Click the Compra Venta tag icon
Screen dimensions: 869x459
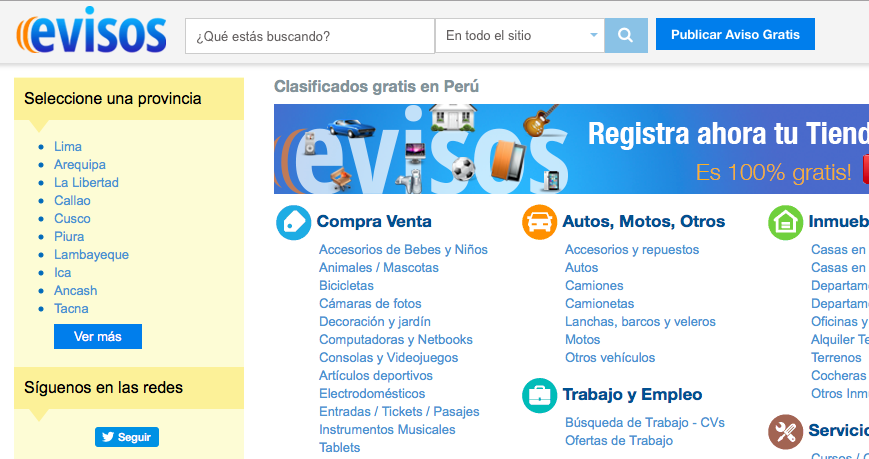click(293, 222)
